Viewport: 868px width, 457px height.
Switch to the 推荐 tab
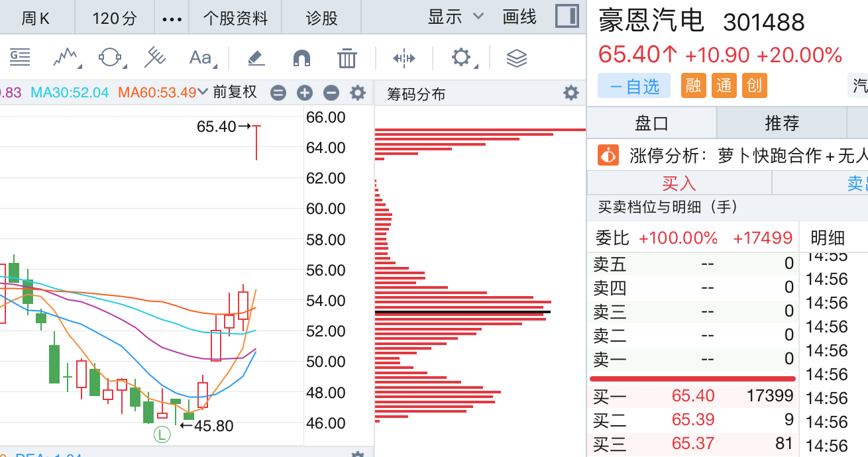[x=782, y=123]
